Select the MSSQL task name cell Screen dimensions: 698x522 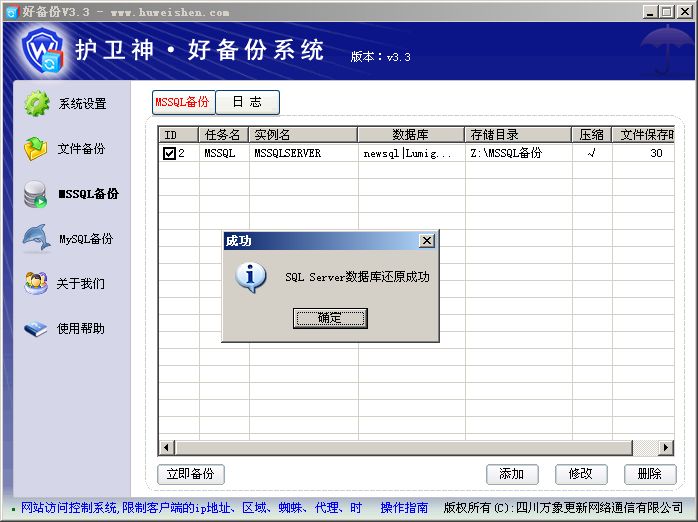tap(224, 153)
